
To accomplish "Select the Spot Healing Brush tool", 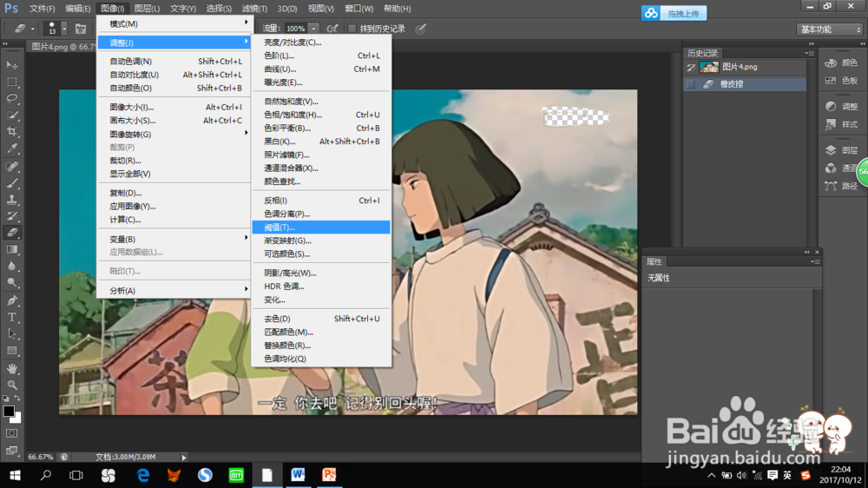I will tap(11, 166).
